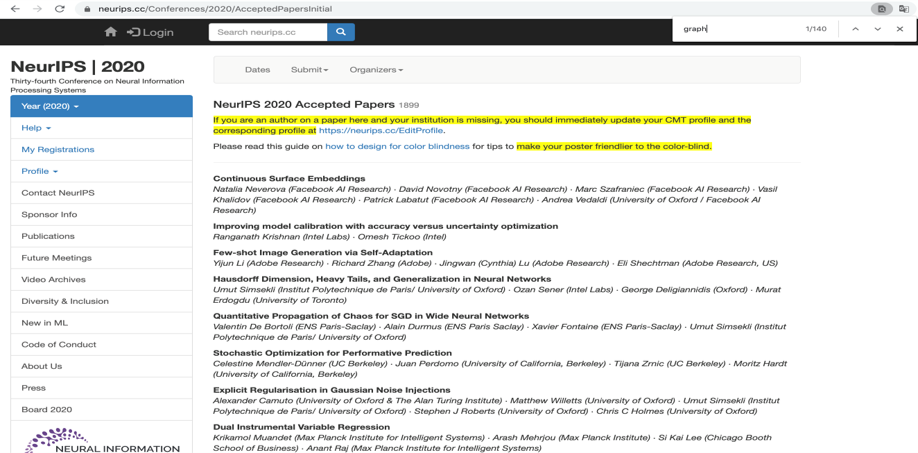This screenshot has width=918, height=453.
Task: Expand the Profile dropdown in sidebar
Action: click(101, 171)
